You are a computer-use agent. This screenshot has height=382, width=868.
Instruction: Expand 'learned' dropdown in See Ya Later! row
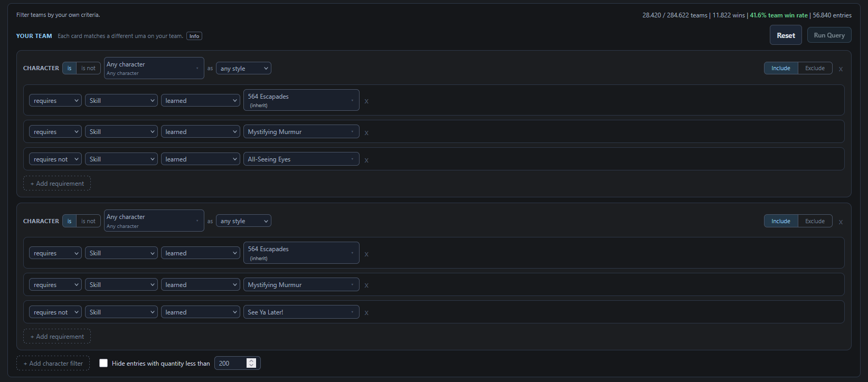[x=201, y=312]
